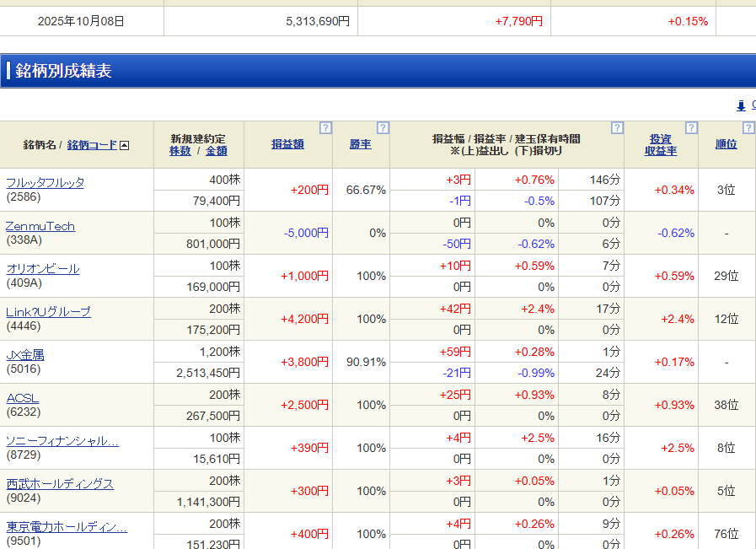756x549 pixels.
Task: Open the ACSL stock link
Action: pyautogui.click(x=22, y=398)
